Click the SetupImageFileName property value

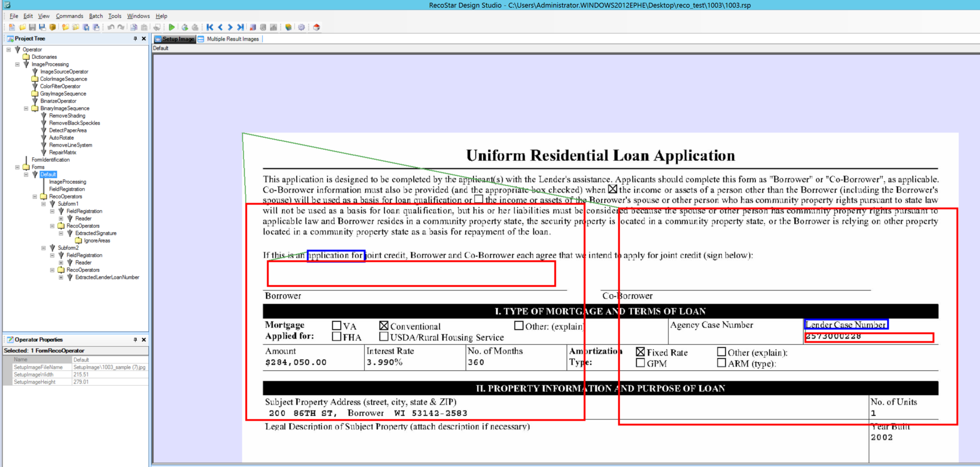(x=110, y=367)
